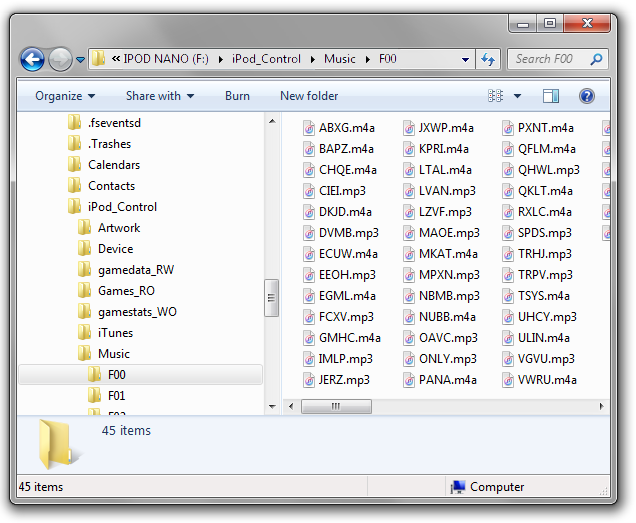Select SPDS.mp3 file icon
The height and width of the screenshot is (523, 636).
[x=508, y=233]
